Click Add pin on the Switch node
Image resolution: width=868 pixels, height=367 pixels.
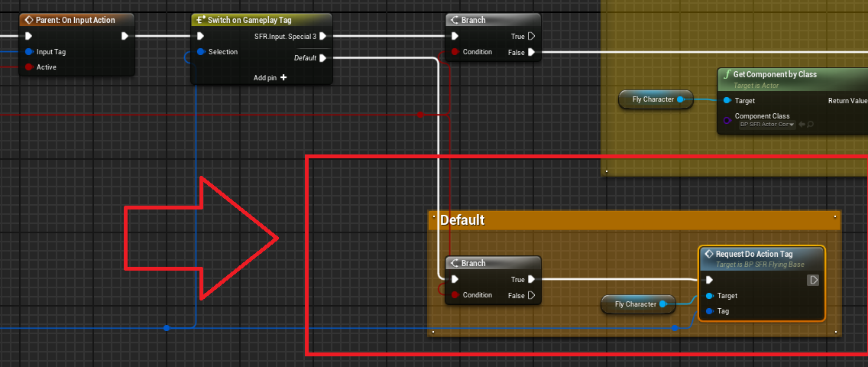(270, 77)
